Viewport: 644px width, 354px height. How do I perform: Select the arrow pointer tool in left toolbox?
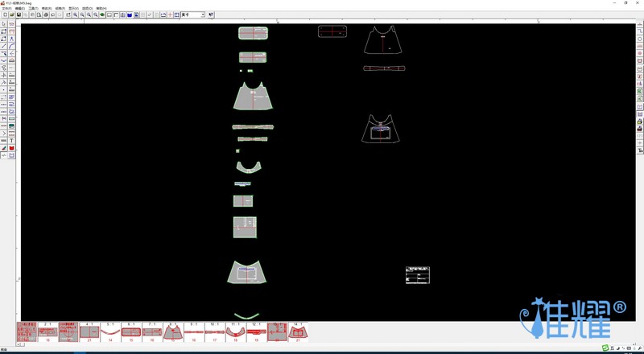tap(4, 24)
